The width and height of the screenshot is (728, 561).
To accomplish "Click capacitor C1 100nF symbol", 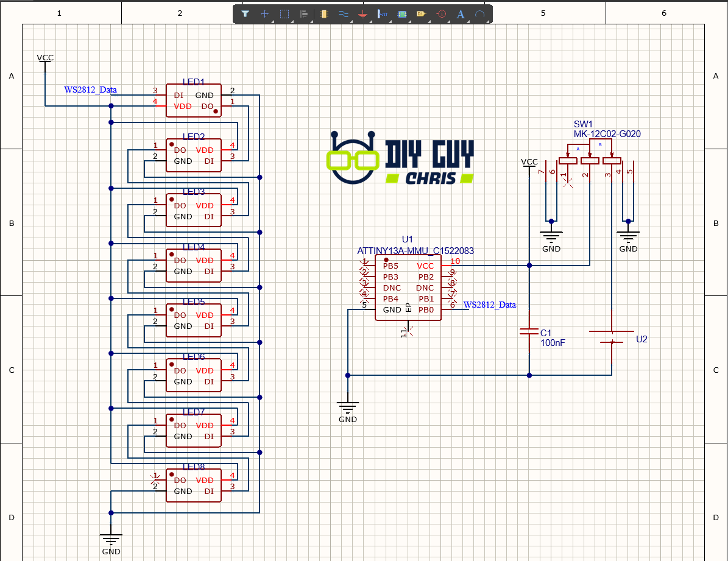I will 529,331.
